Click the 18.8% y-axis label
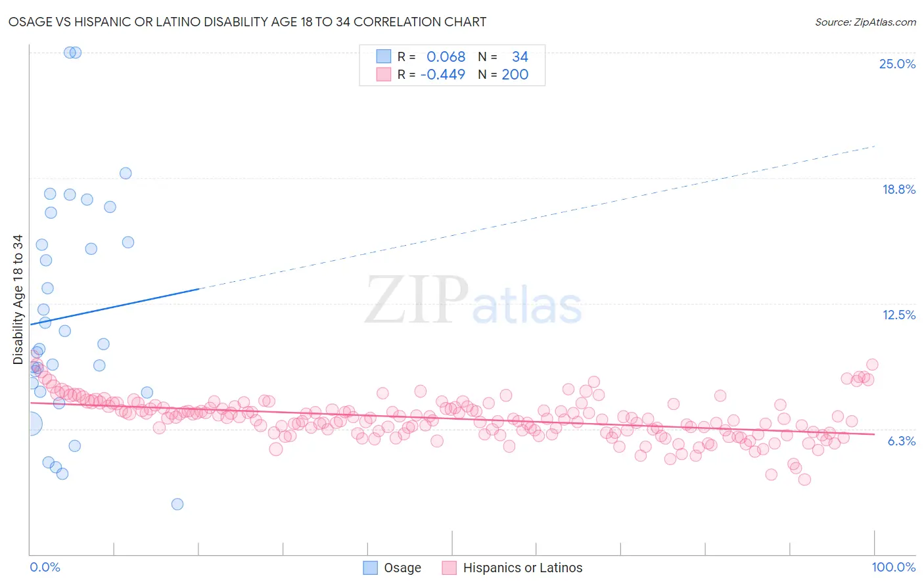The image size is (924, 586). pos(898,189)
